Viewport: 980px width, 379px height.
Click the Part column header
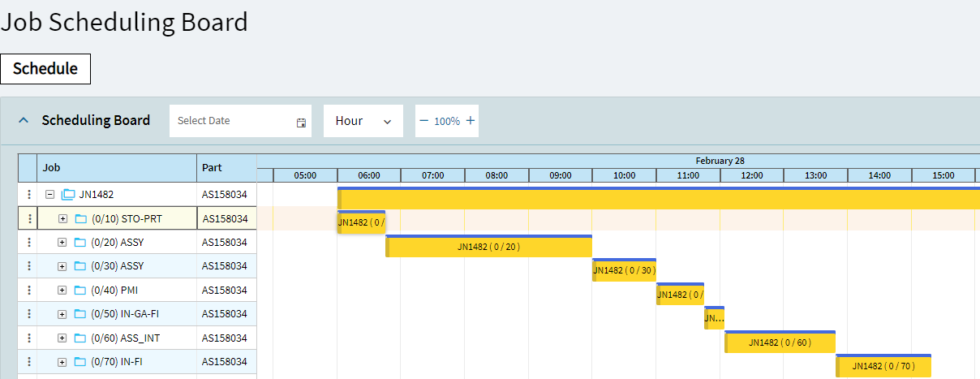226,168
